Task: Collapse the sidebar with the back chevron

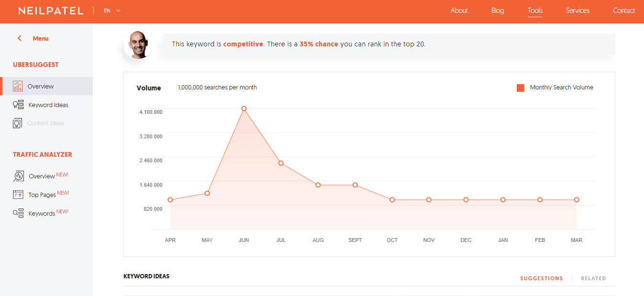Action: point(20,38)
